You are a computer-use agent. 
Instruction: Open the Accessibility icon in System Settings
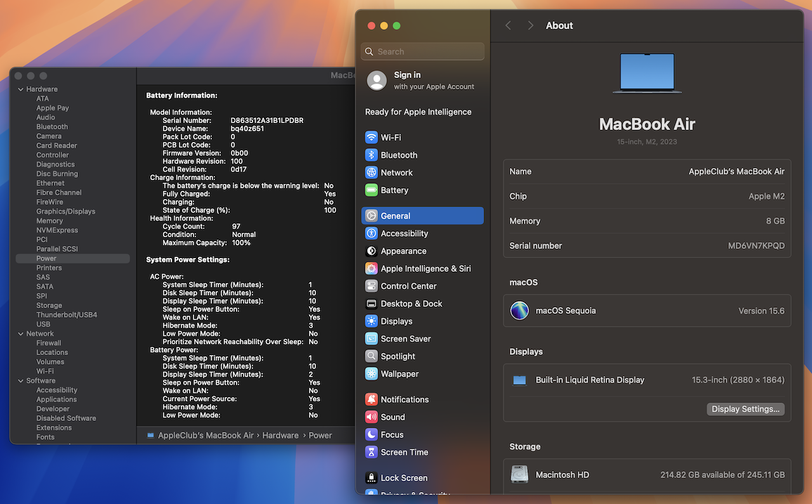(372, 233)
